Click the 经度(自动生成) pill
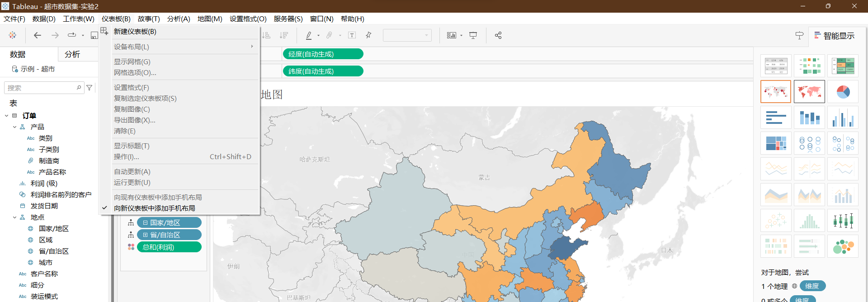The image size is (868, 302). click(x=323, y=54)
